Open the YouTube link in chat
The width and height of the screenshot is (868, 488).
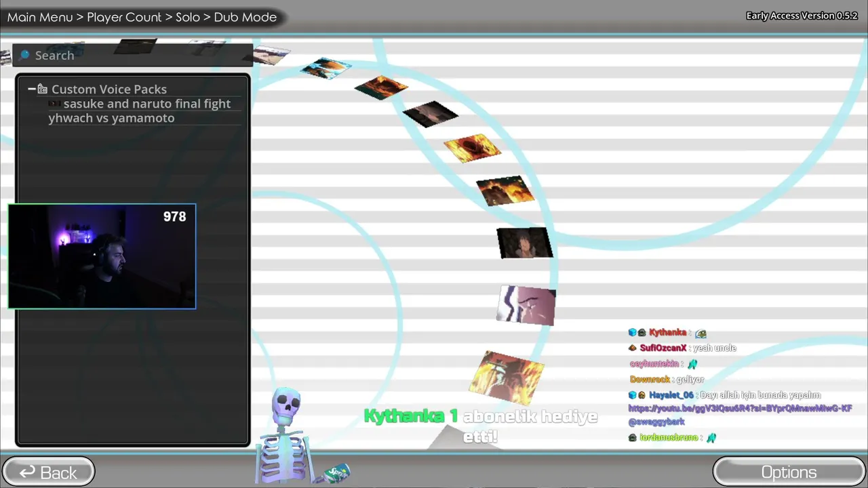coord(740,409)
